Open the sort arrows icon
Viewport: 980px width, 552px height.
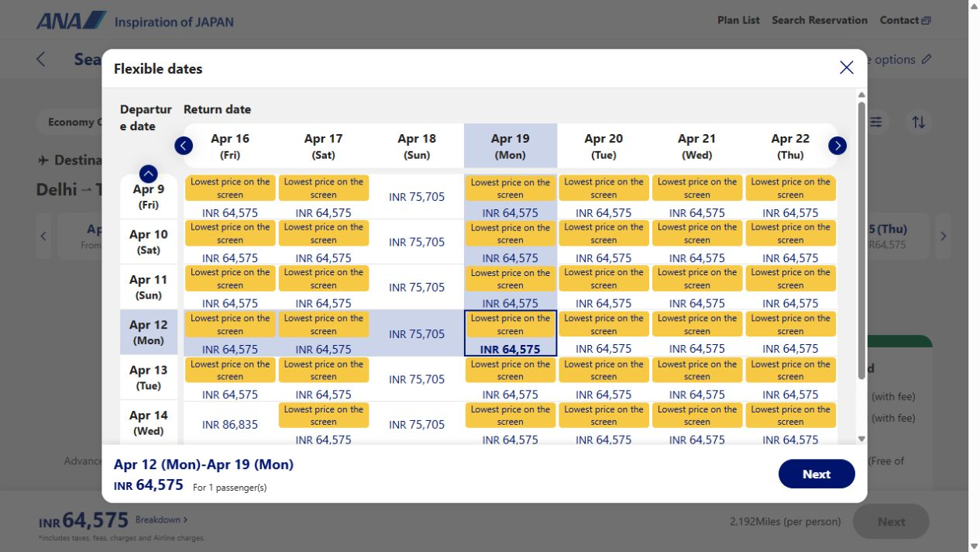point(918,122)
